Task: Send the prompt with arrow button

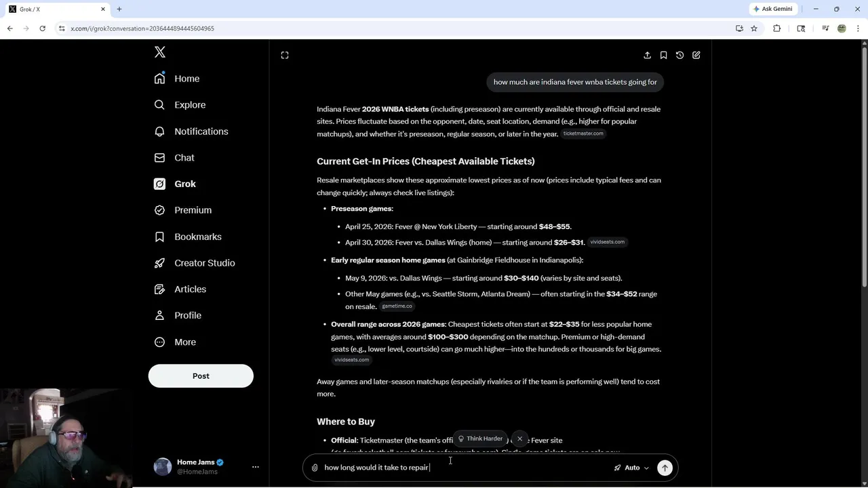Action: coord(665,468)
